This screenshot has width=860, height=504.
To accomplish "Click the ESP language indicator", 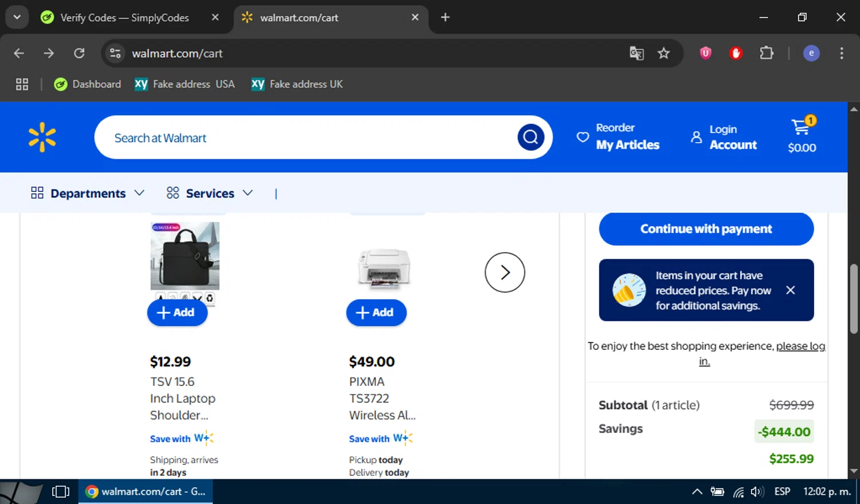I will coord(782,492).
